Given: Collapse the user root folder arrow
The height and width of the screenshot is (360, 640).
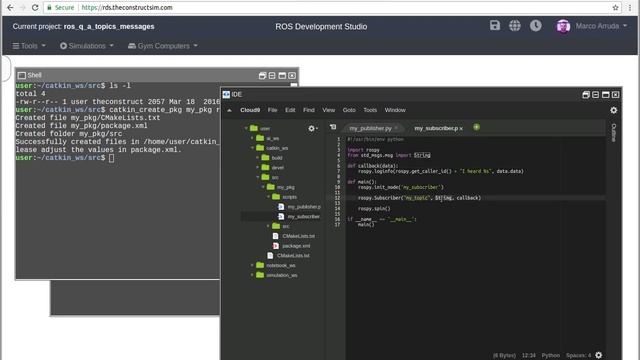Looking at the screenshot, I should 246,128.
